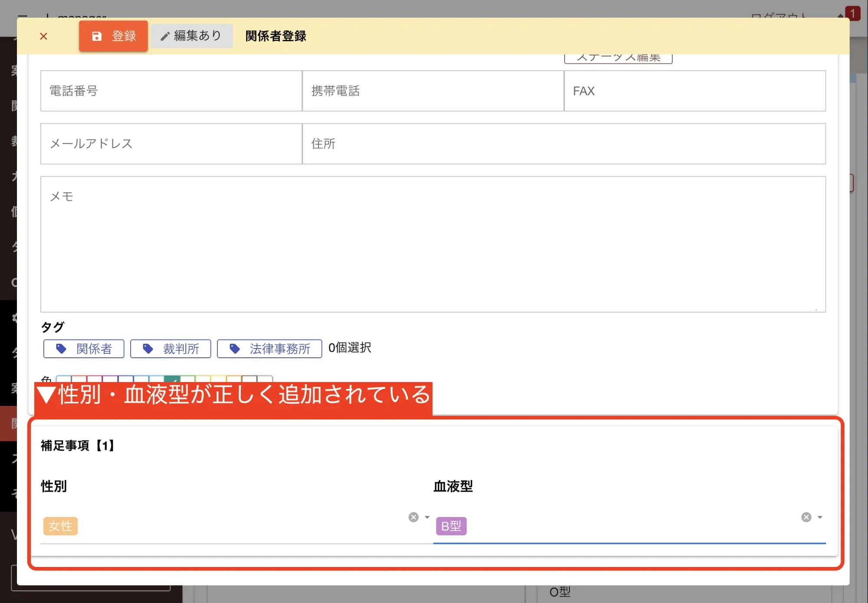Click the 女性 chip in 性別
Image resolution: width=868 pixels, height=603 pixels.
coord(60,526)
